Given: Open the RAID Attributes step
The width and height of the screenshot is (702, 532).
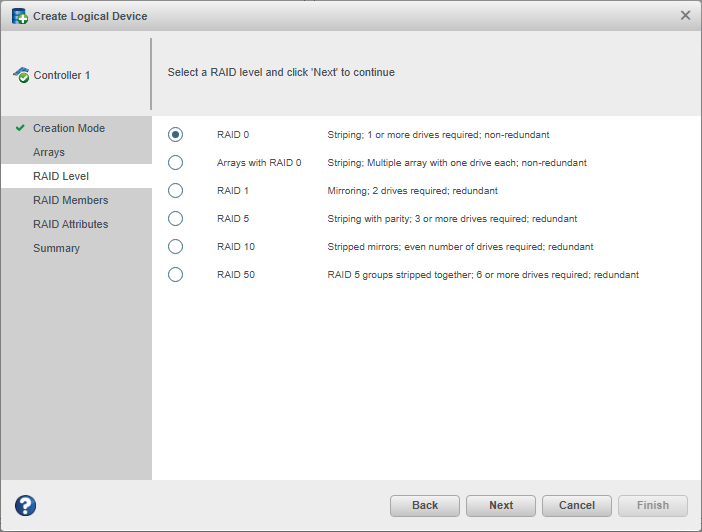Looking at the screenshot, I should point(70,224).
